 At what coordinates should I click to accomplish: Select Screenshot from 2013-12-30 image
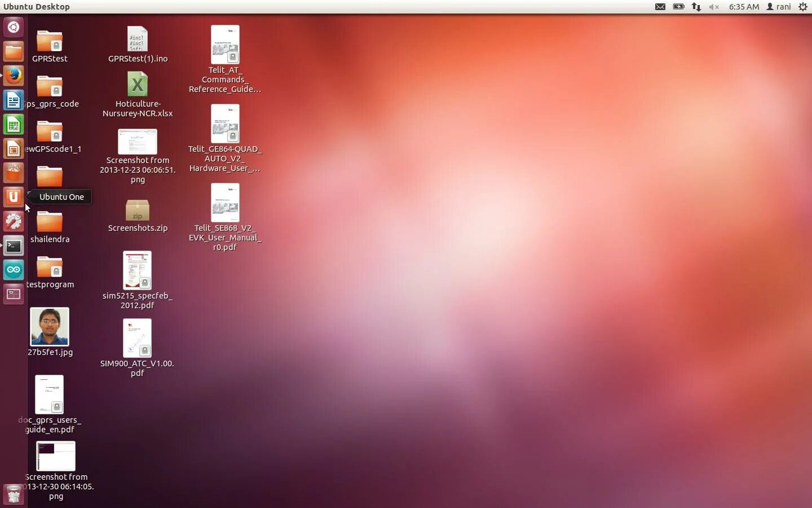pyautogui.click(x=56, y=471)
